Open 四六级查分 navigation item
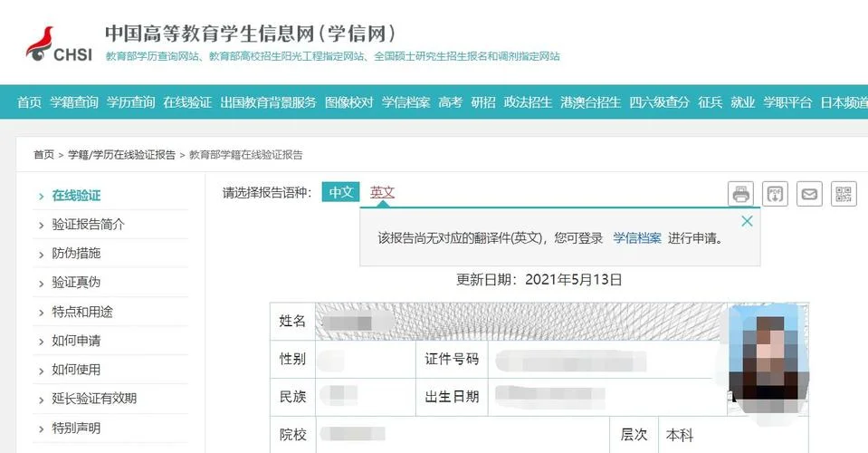Viewport: 868px width, 453px height. 659,102
